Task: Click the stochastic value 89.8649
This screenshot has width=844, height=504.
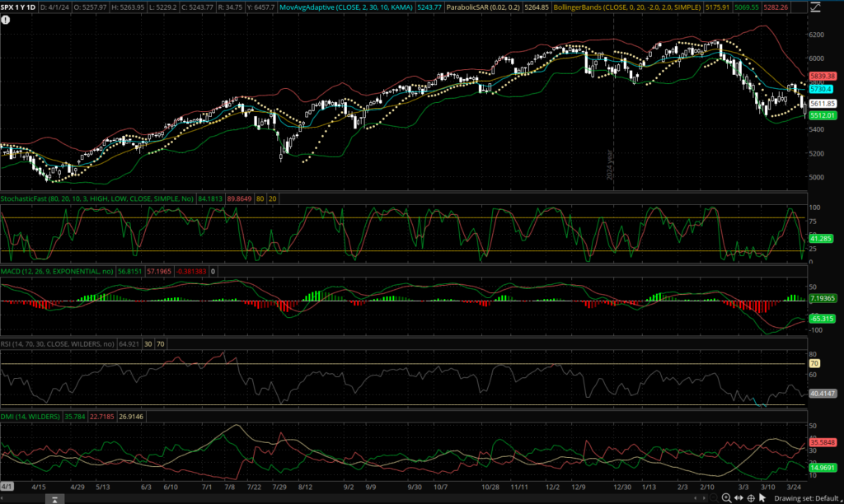Action: [x=239, y=198]
